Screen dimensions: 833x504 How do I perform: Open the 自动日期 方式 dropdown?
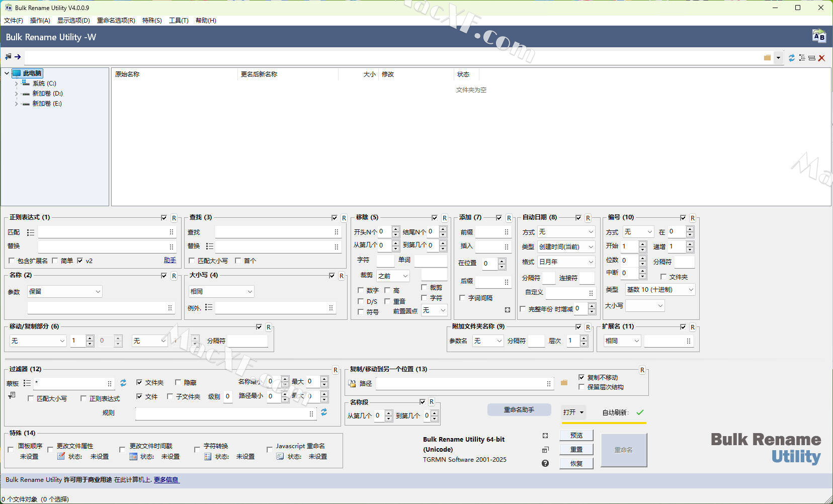566,232
